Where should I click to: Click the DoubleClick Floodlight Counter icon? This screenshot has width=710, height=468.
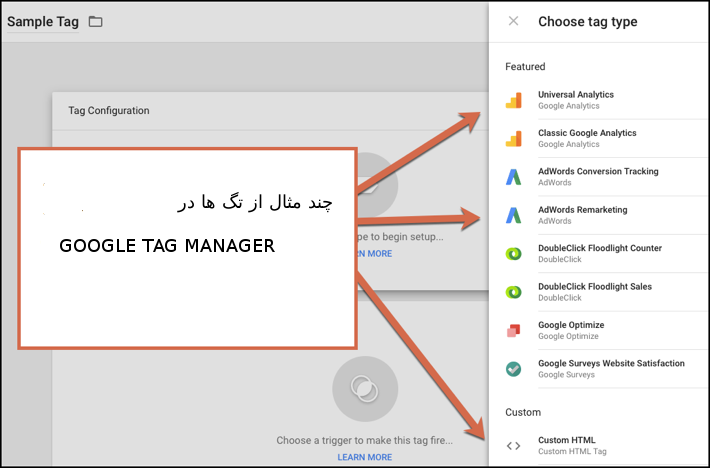[513, 253]
